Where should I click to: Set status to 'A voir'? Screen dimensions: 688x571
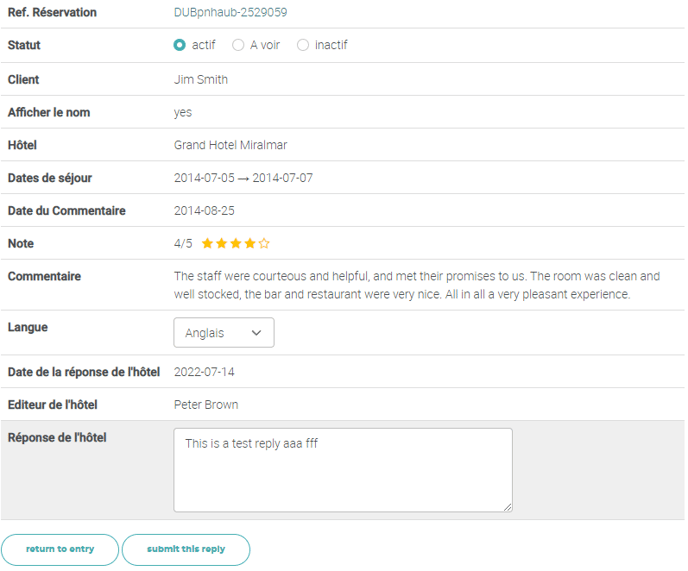click(238, 45)
